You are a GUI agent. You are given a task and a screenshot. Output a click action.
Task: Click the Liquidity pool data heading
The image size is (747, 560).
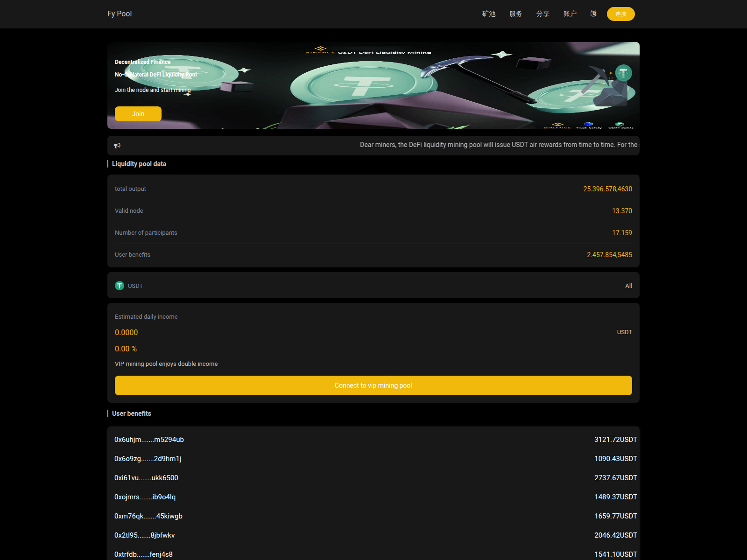click(139, 164)
